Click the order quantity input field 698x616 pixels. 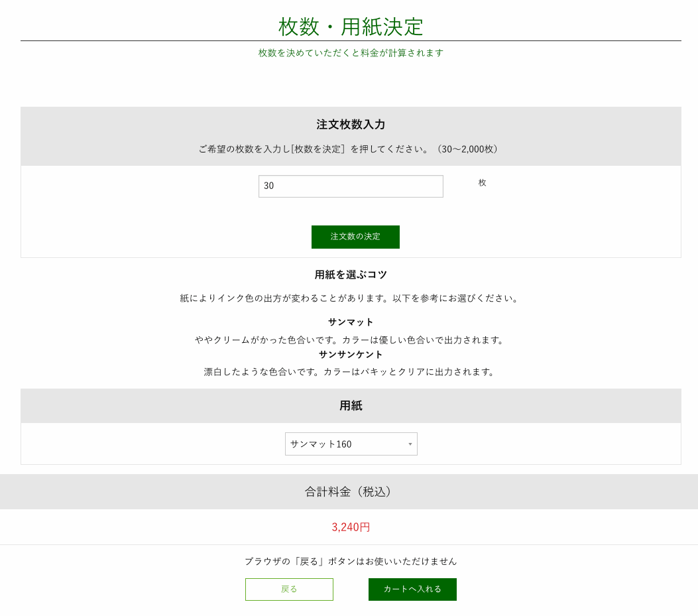pos(351,186)
